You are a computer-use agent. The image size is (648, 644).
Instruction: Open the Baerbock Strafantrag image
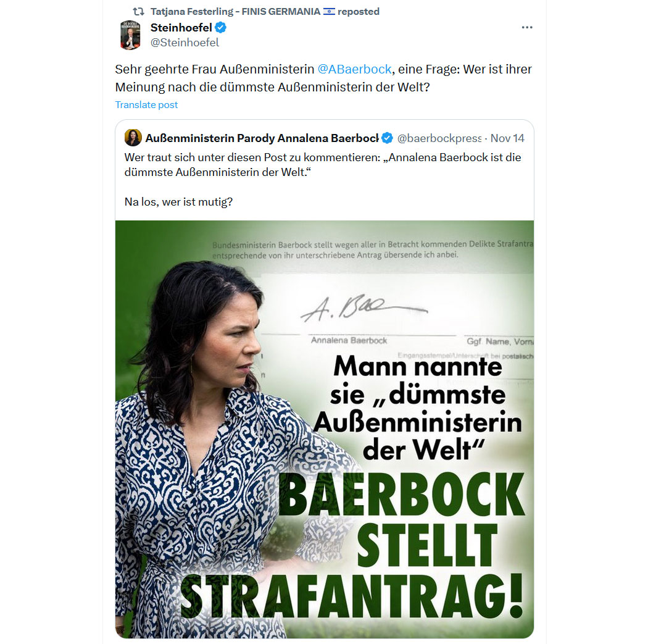[x=325, y=429]
